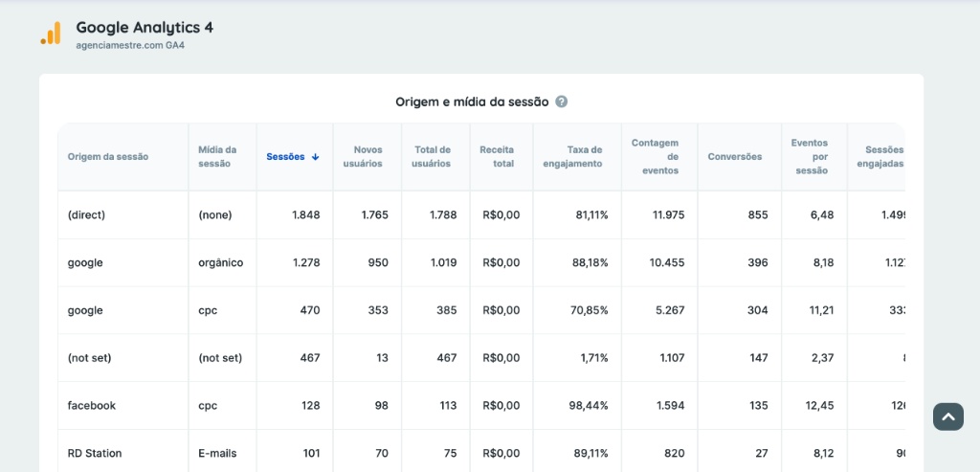Select the (none) media cell
This screenshot has height=472, width=980.
click(x=215, y=214)
